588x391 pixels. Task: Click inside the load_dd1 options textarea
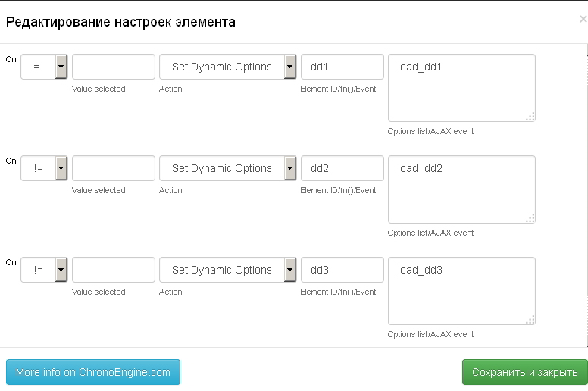pyautogui.click(x=461, y=88)
